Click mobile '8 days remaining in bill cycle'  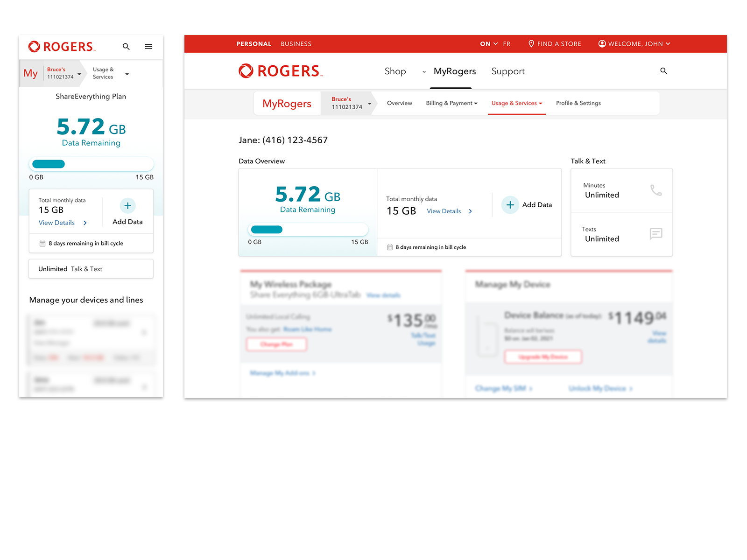(86, 244)
